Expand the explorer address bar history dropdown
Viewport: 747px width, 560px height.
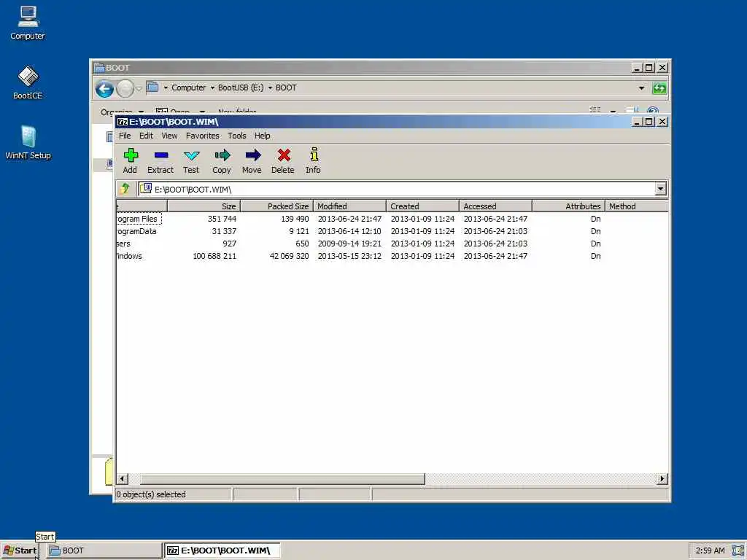pos(641,88)
